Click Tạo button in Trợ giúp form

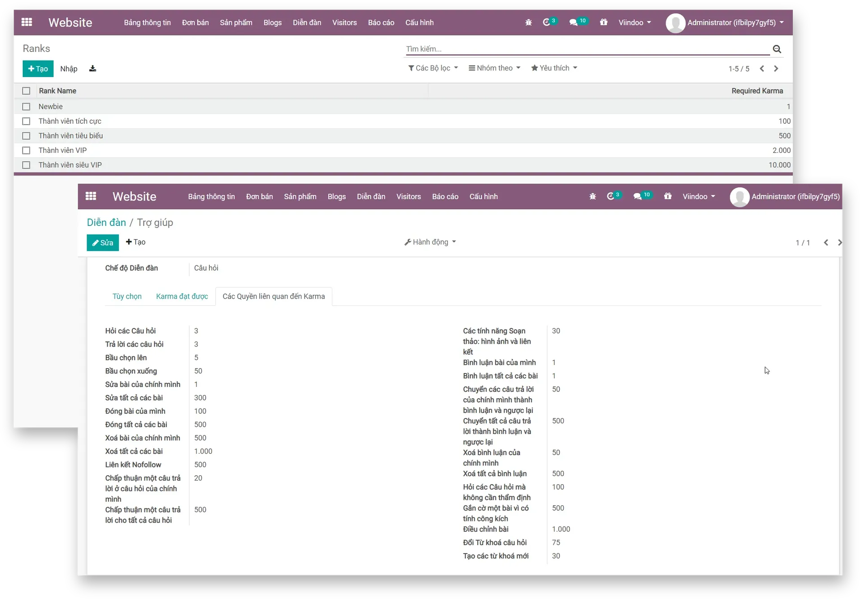tap(136, 242)
